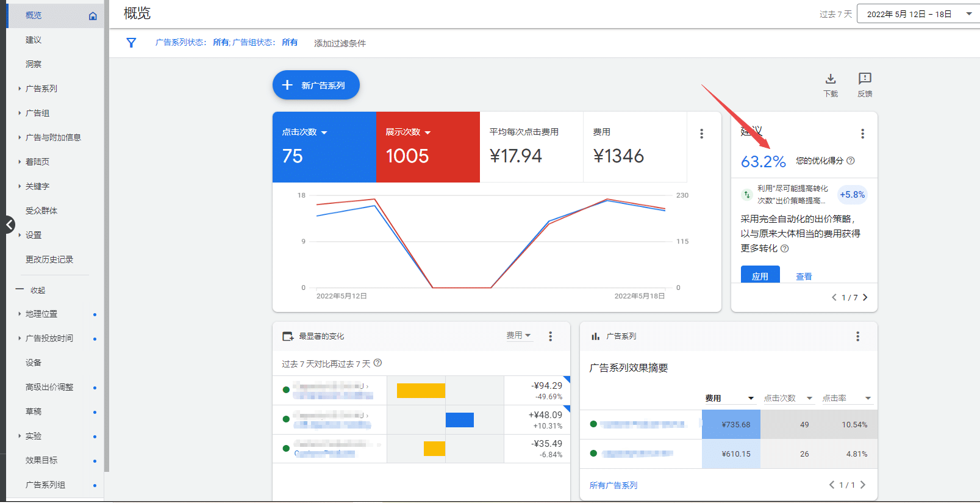Collapse the section with 收起
The height and width of the screenshot is (503, 980).
(38, 290)
